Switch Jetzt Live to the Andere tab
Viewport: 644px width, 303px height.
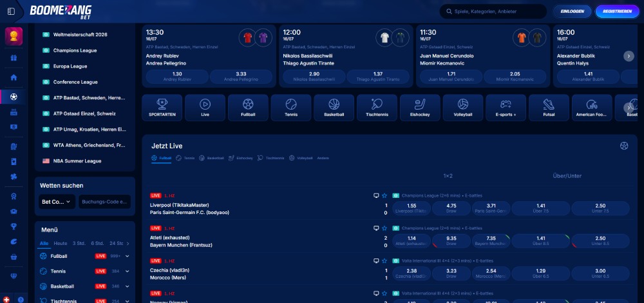[323, 159]
